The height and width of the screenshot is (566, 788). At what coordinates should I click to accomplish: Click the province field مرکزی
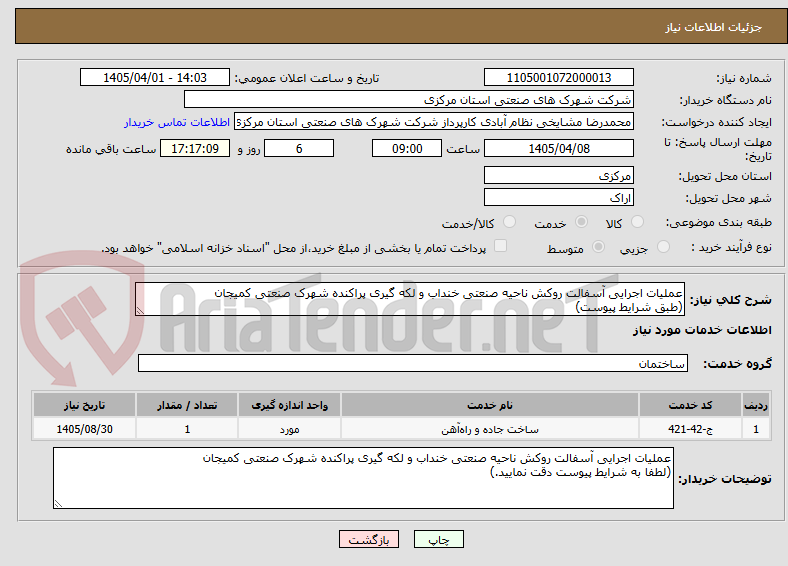pos(558,175)
